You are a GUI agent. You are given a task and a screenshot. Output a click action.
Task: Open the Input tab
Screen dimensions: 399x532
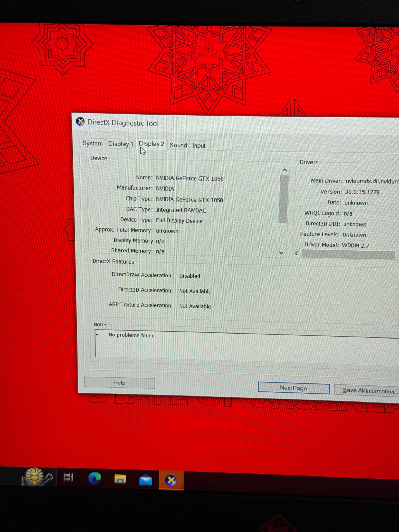point(199,146)
